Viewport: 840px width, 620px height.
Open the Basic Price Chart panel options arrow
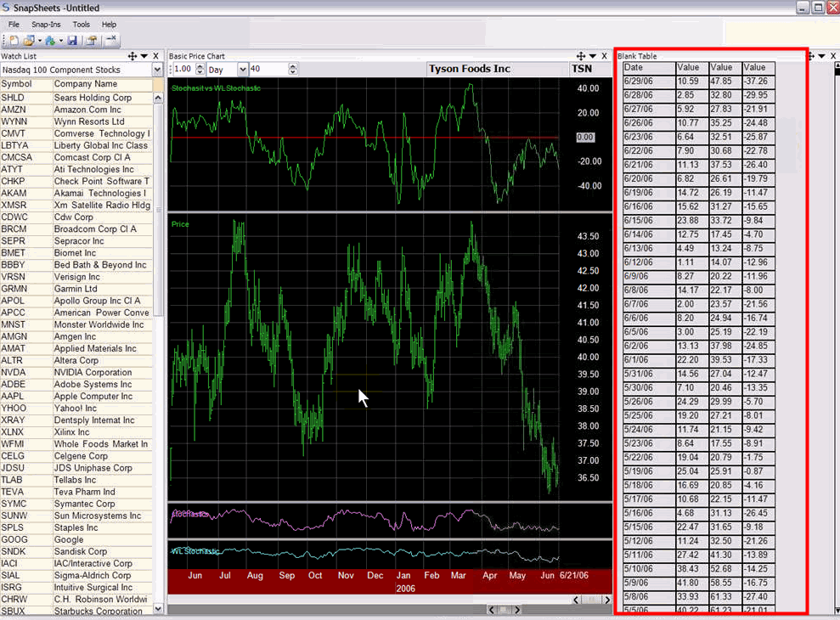click(x=593, y=56)
